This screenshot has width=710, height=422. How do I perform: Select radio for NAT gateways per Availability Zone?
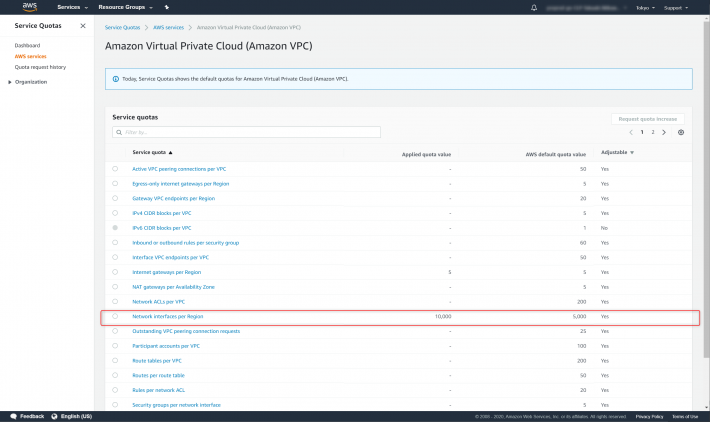coord(115,287)
